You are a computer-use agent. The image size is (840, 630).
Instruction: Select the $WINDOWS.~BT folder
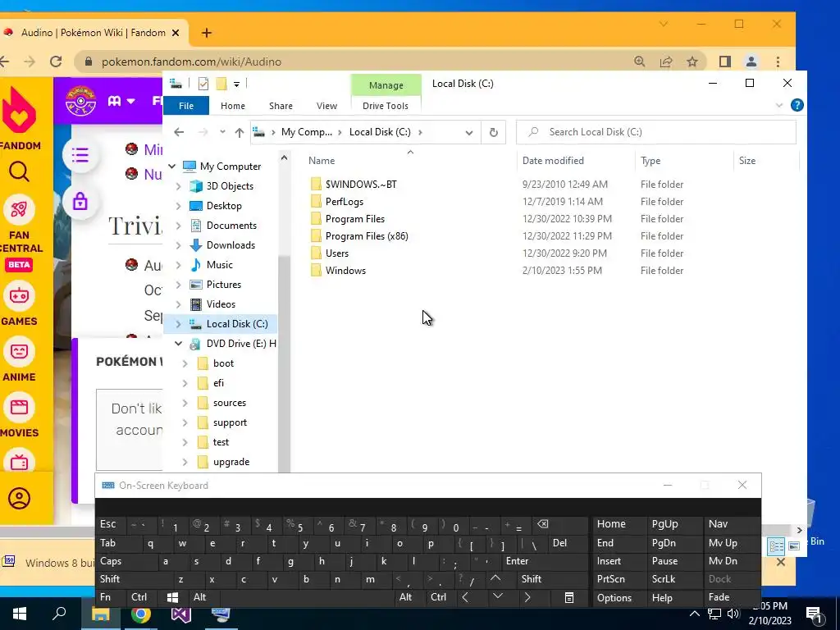[361, 185]
